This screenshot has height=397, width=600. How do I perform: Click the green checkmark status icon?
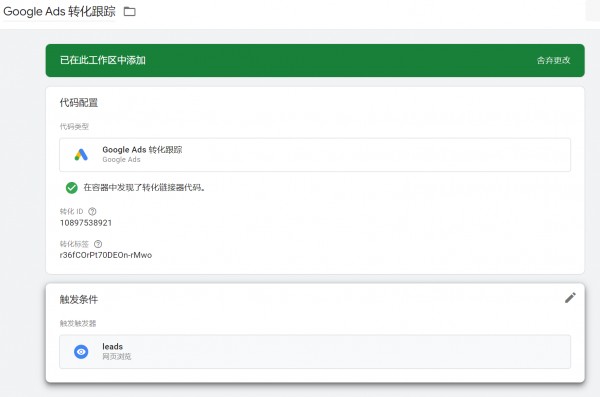(72, 188)
